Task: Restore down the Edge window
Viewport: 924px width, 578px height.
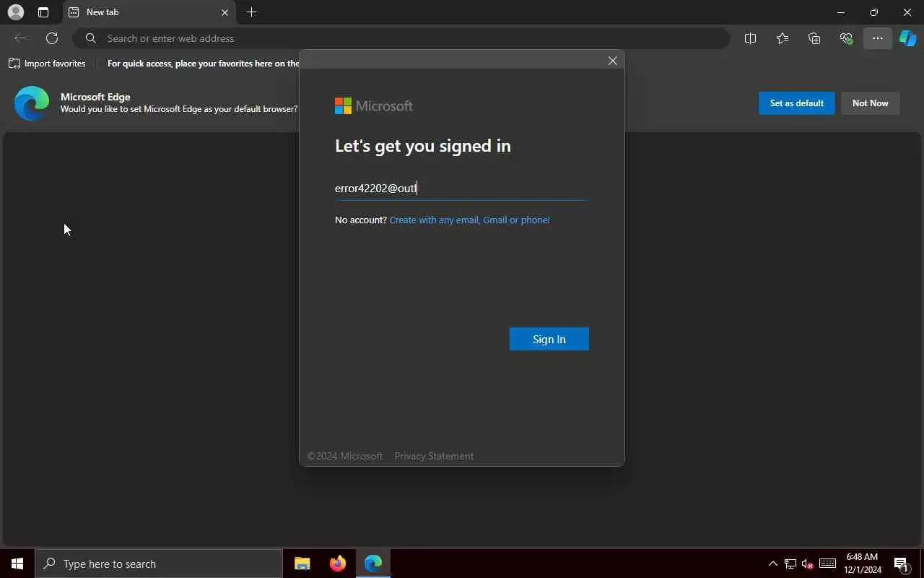Action: [x=874, y=12]
